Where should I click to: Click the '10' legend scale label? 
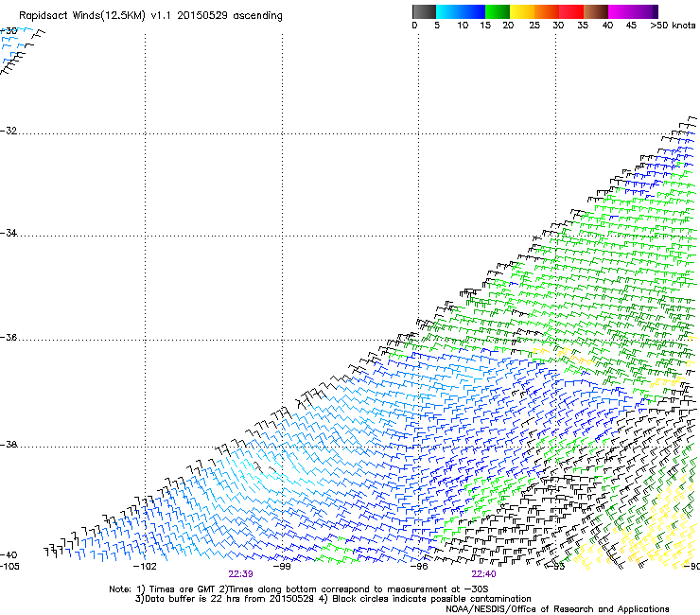tap(463, 26)
